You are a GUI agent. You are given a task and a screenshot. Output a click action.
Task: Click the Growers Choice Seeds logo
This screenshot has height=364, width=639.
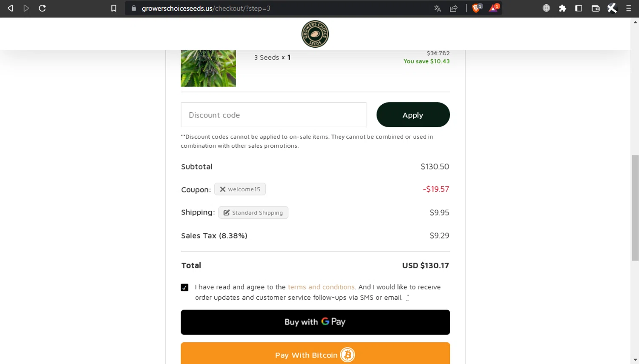(315, 34)
